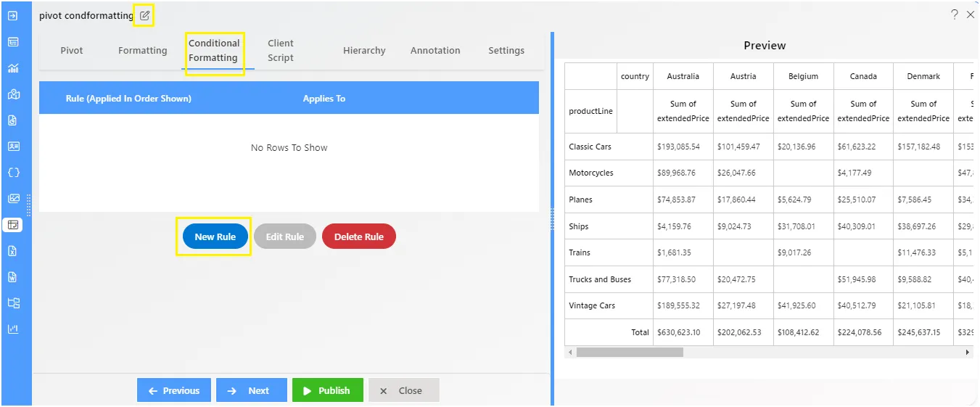The height and width of the screenshot is (407, 980).
Task: Switch to the Formatting tab
Action: click(143, 51)
